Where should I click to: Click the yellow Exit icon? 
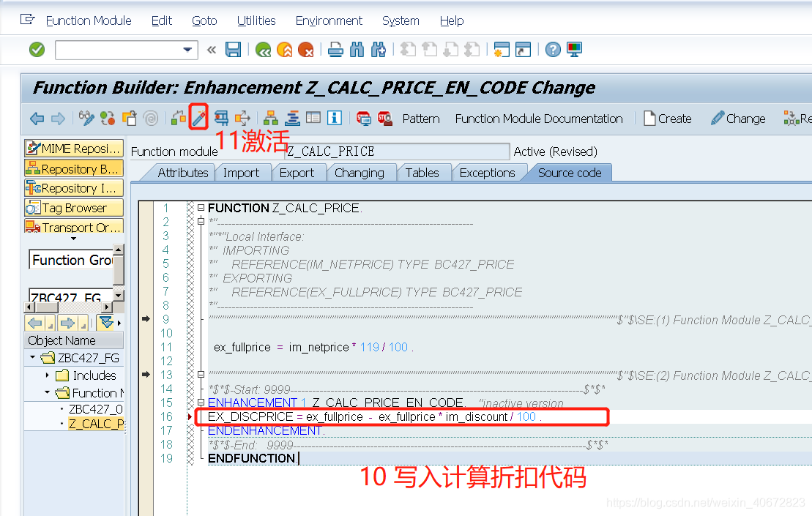pos(284,50)
